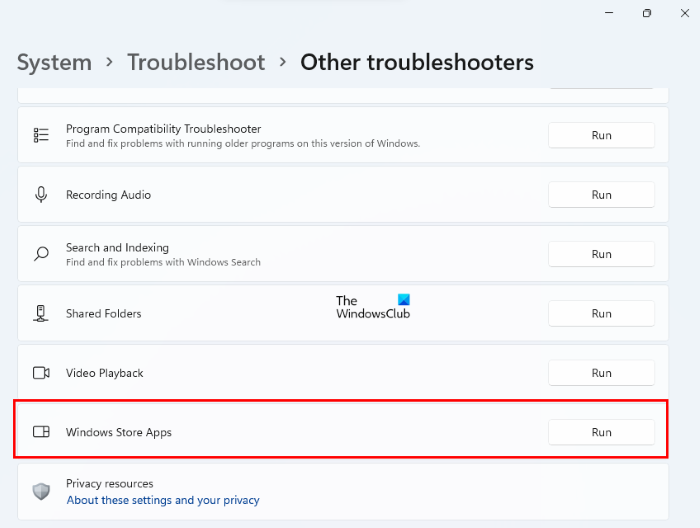The height and width of the screenshot is (528, 700).
Task: Click the Program Compatibility Troubleshooter list icon
Action: click(x=41, y=135)
